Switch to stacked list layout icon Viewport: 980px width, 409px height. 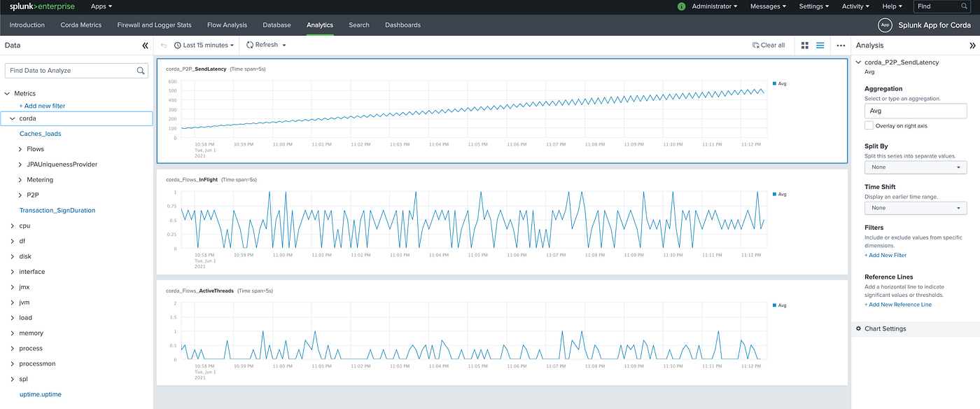pos(820,45)
